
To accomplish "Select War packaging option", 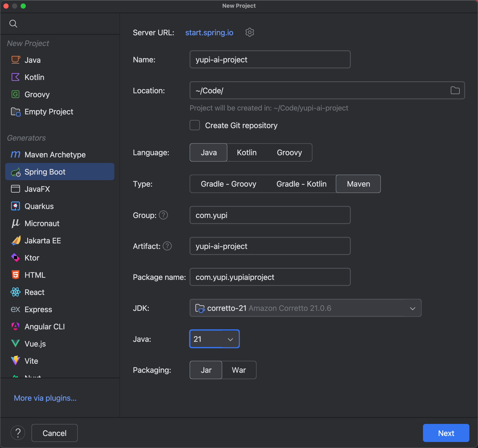I will coord(239,370).
